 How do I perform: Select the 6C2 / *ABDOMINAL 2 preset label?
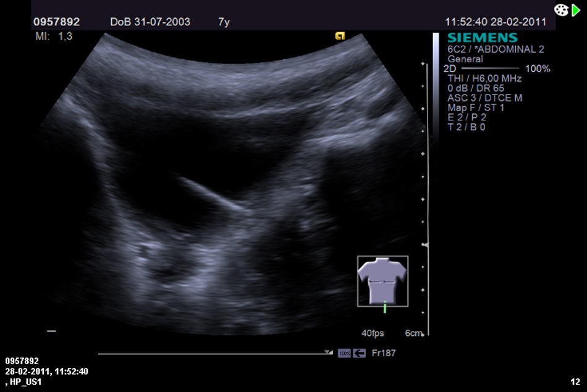click(x=496, y=49)
